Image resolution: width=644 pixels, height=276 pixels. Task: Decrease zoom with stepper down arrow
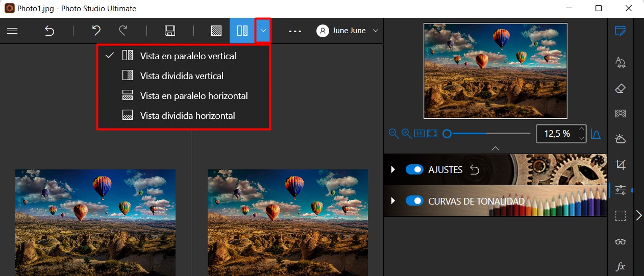point(582,138)
